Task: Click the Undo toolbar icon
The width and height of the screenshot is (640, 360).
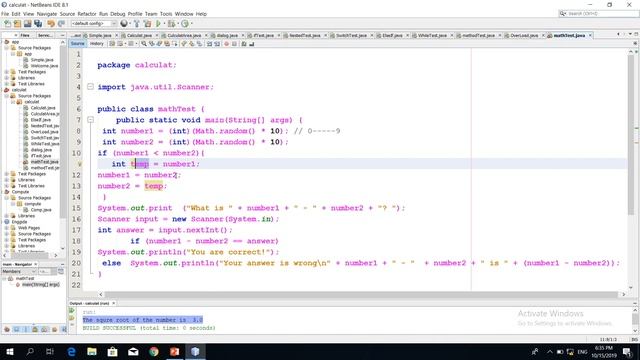Action: point(51,24)
